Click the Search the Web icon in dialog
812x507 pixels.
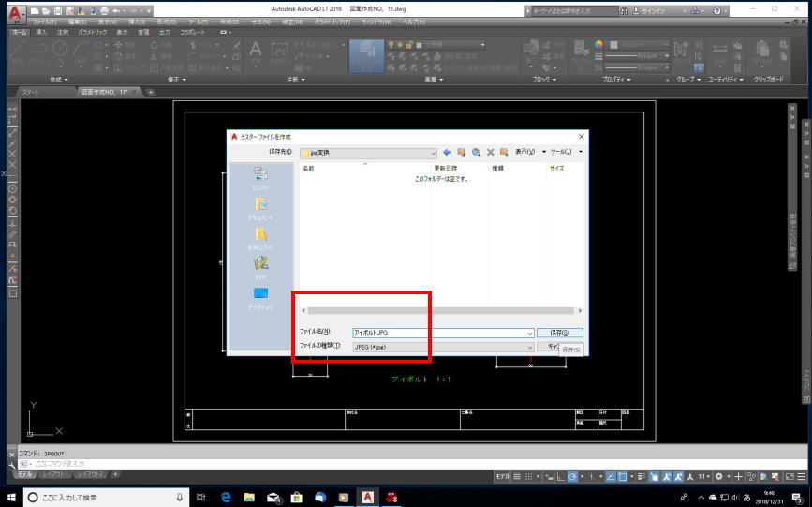point(476,152)
